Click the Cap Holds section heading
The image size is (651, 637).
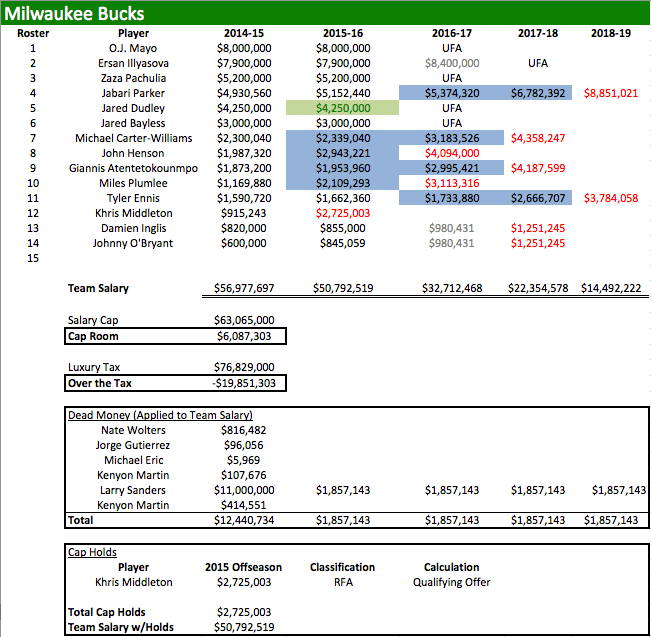tap(92, 552)
